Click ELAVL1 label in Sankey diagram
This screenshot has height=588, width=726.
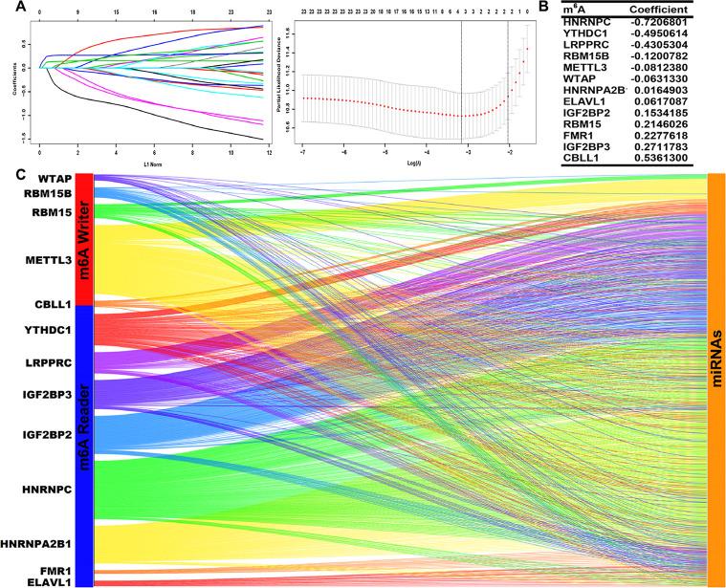click(51, 582)
